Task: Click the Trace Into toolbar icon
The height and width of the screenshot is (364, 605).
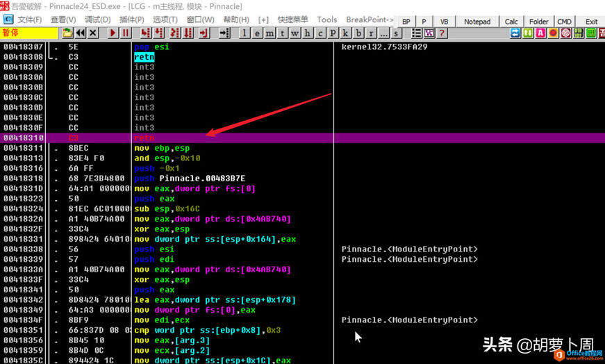Action: tap(175, 33)
